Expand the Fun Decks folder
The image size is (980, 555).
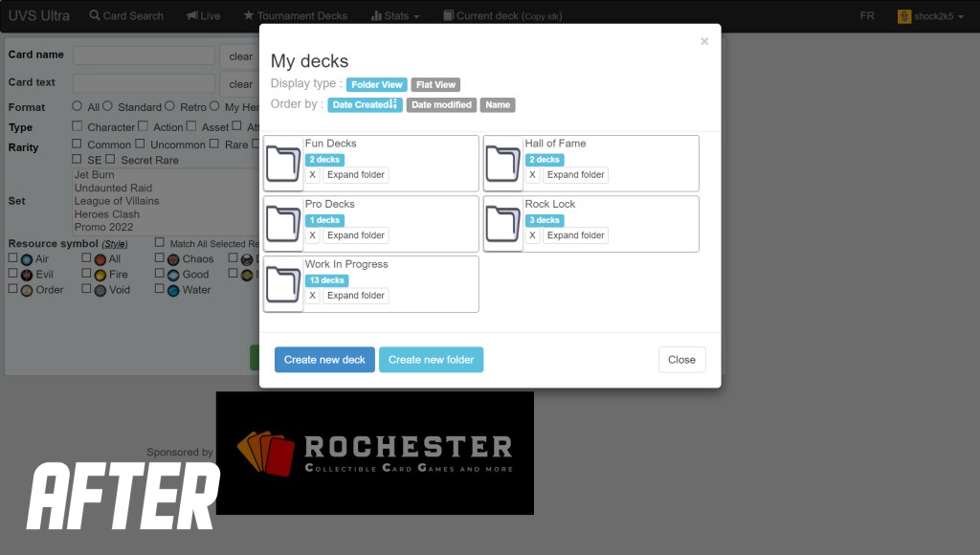356,175
